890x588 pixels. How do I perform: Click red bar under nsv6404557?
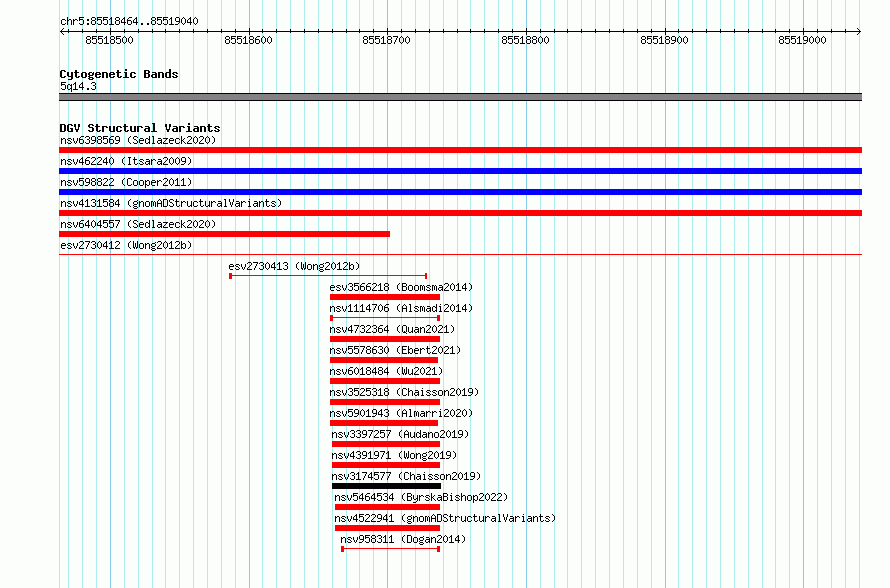[x=224, y=234]
